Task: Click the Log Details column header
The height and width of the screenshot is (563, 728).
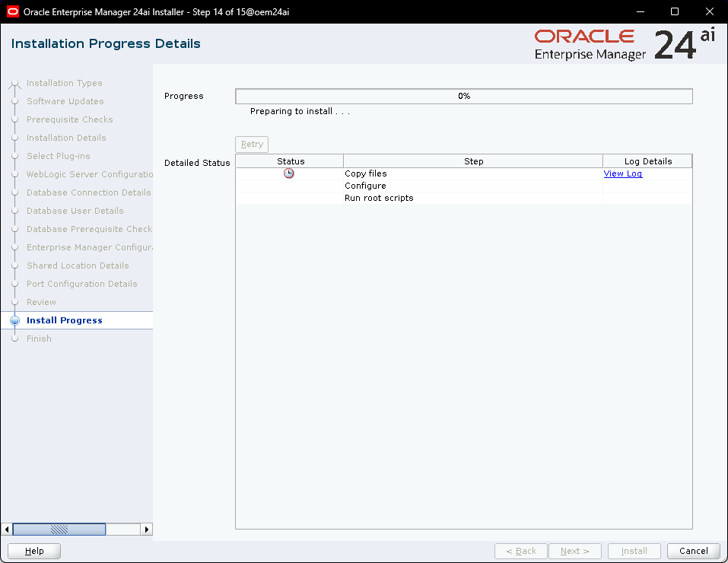Action: pyautogui.click(x=647, y=161)
